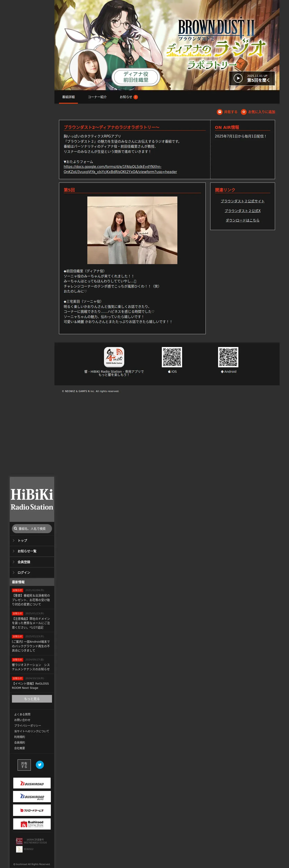Image resolution: width=289 pixels, height=868 pixels.
Task: Switch to the コーナー紹介 tab
Action: [97, 97]
